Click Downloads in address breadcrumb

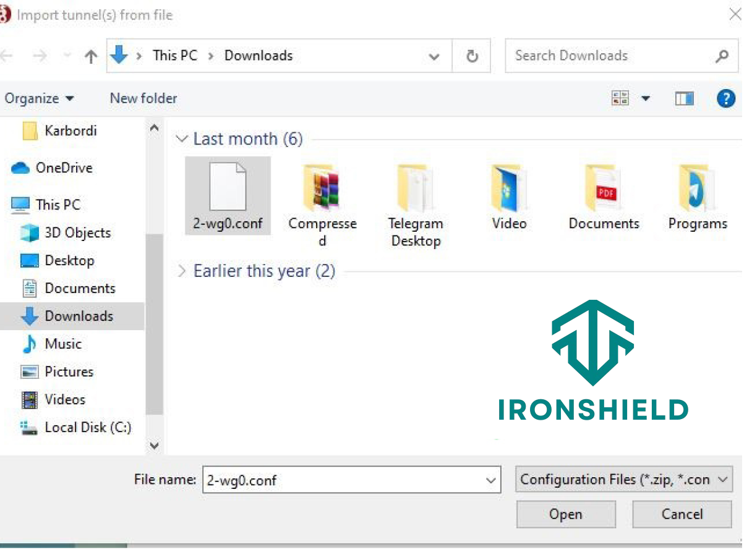coord(258,56)
